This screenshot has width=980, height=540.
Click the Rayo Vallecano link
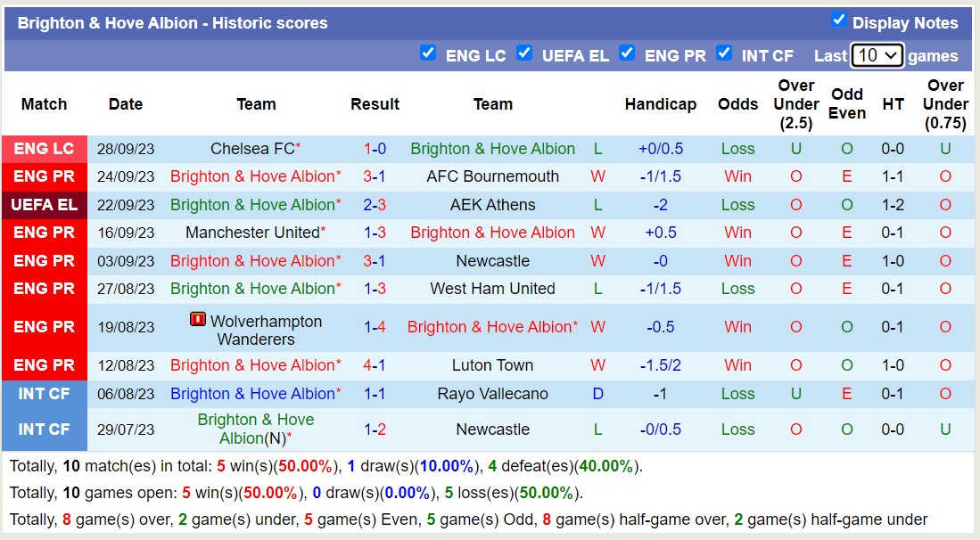click(492, 393)
